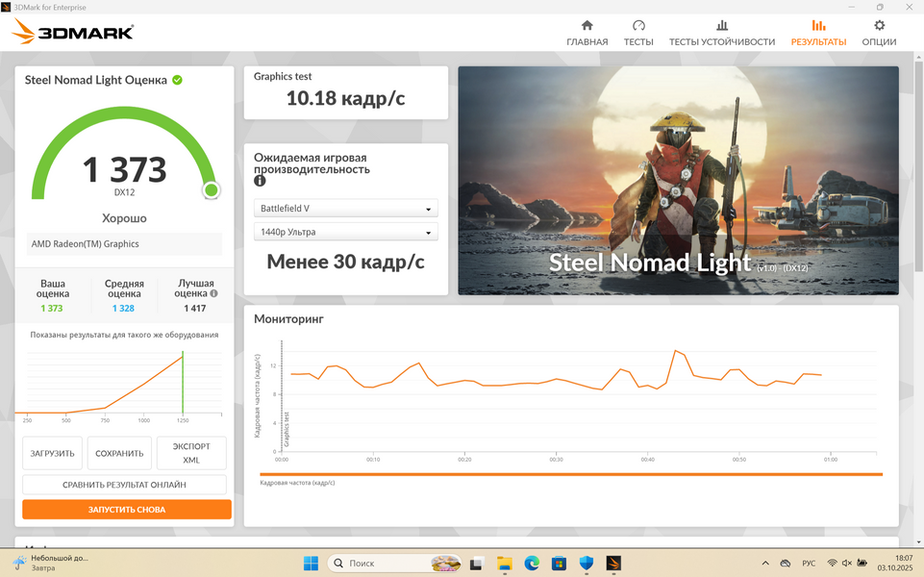Image resolution: width=924 pixels, height=577 pixels.
Task: Open the Battlefield V game dropdown
Action: (345, 209)
